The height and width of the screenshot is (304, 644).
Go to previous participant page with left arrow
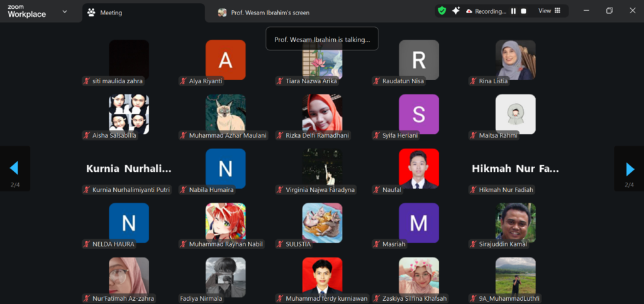[x=14, y=169]
